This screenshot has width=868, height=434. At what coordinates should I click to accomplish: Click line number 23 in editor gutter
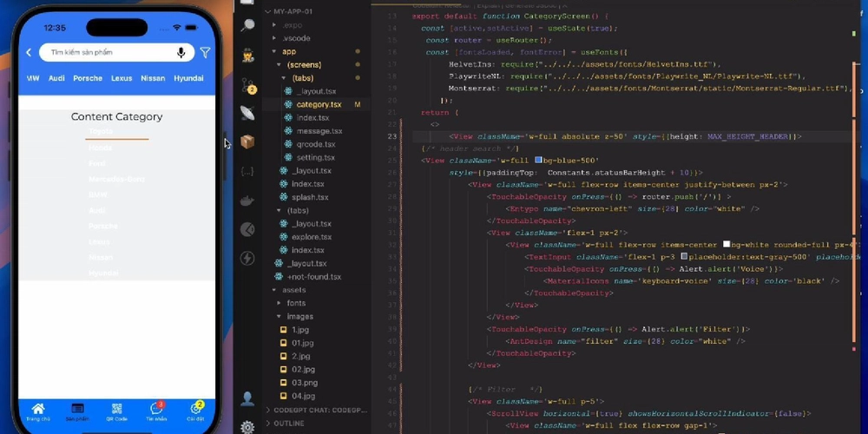coord(392,136)
